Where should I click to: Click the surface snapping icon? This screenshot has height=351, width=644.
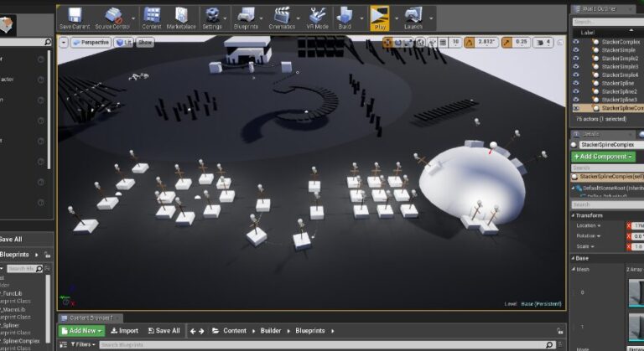pyautogui.click(x=432, y=42)
